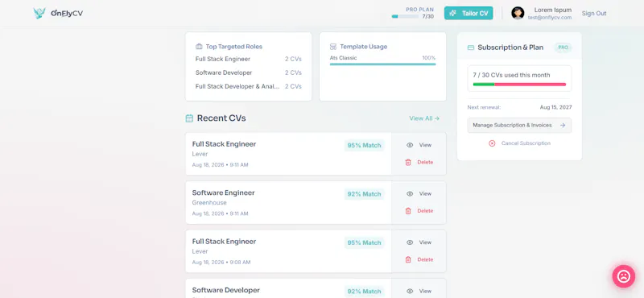Click the Greenhouse company label
The height and width of the screenshot is (298, 644).
(209, 203)
